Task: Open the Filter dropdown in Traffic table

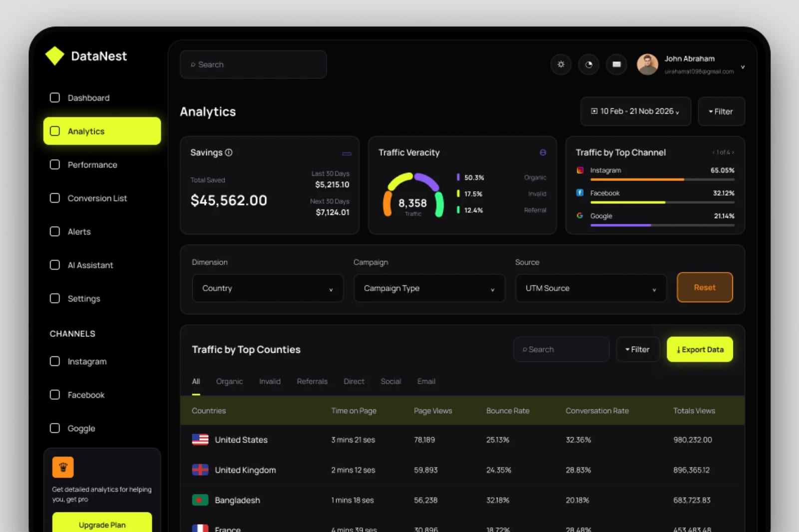Action: pyautogui.click(x=638, y=349)
